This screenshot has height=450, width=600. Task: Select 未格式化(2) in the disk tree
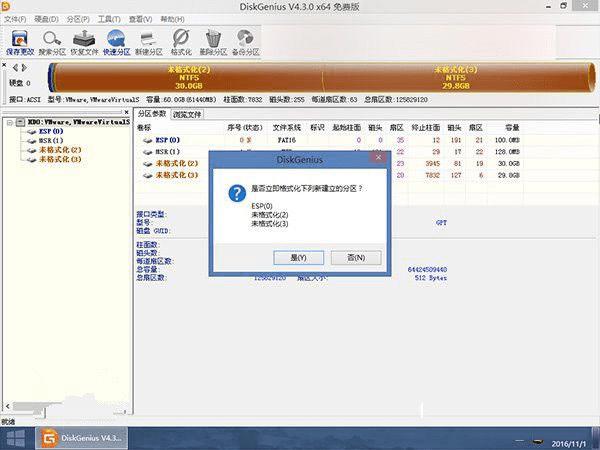click(x=60, y=150)
